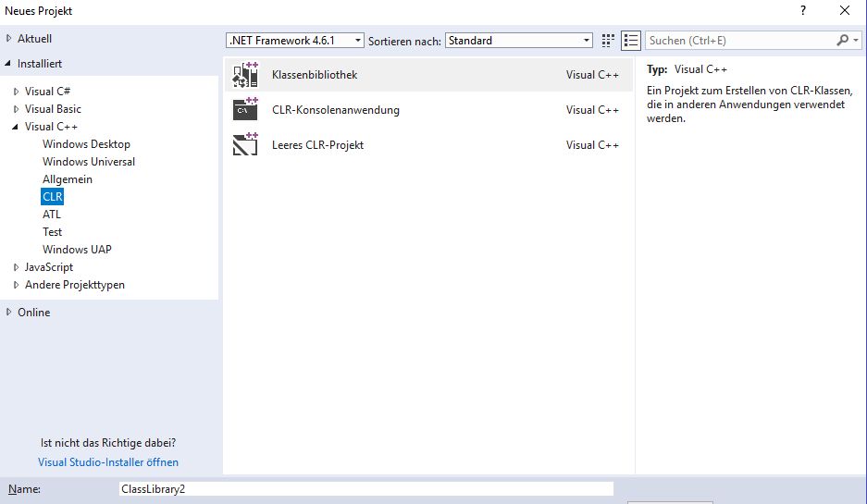Click the Aktuell section label
The height and width of the screenshot is (504, 867).
pyautogui.click(x=34, y=39)
